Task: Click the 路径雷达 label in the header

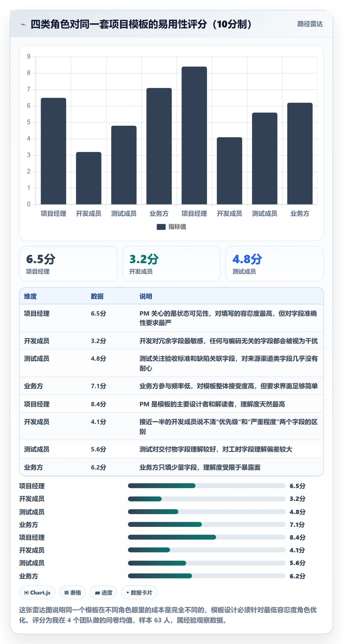Action: pos(310,24)
